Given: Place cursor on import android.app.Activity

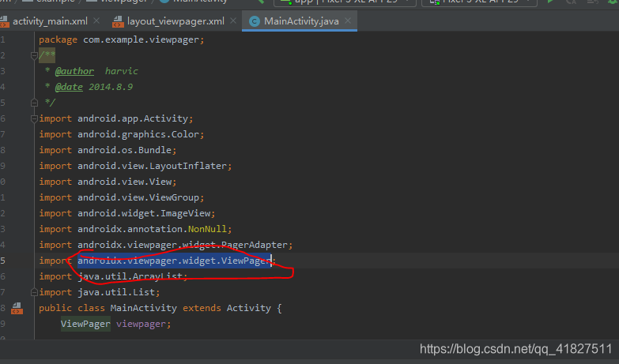Looking at the screenshot, I should (x=116, y=118).
